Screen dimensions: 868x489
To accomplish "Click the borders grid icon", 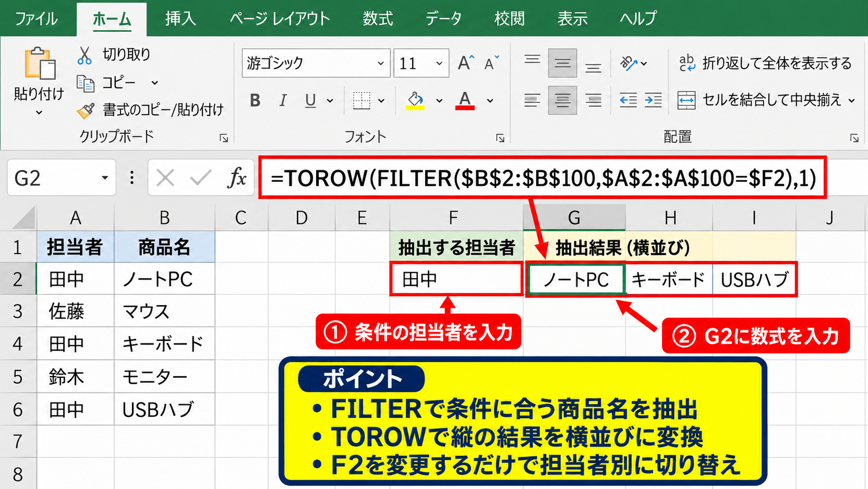I will (361, 100).
